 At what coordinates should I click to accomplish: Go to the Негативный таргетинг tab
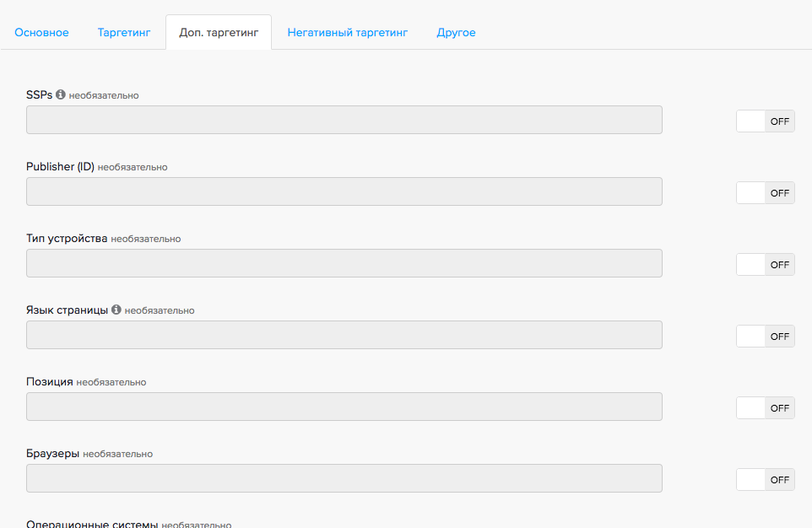point(347,33)
